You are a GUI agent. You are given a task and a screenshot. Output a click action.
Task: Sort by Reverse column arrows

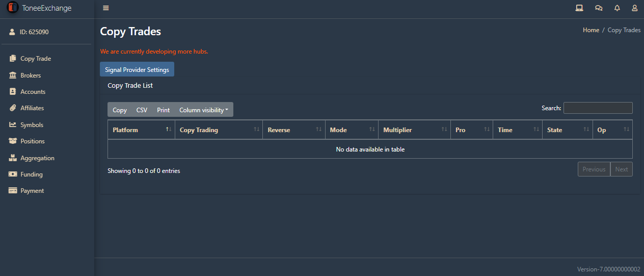(318, 130)
